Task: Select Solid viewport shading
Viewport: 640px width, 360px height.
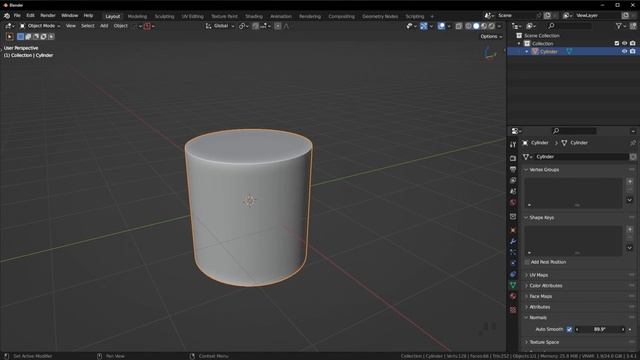Action: (476, 26)
